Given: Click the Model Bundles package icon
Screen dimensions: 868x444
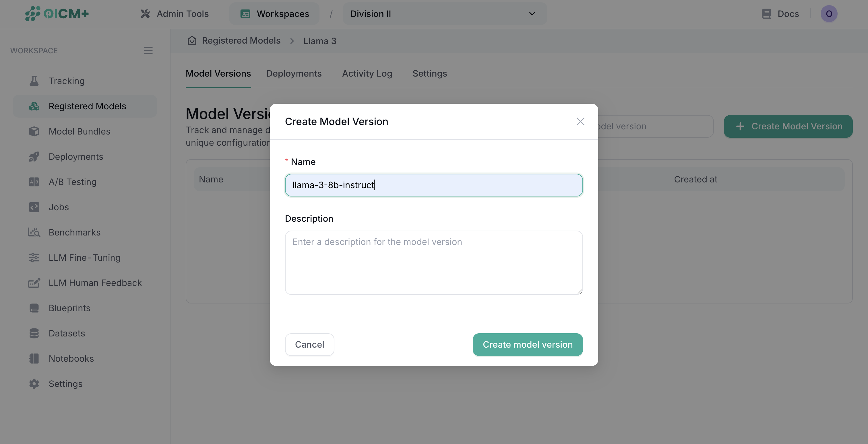Looking at the screenshot, I should [x=34, y=131].
